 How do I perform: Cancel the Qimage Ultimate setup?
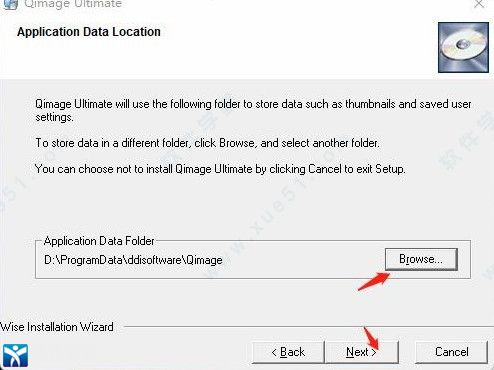(452, 352)
